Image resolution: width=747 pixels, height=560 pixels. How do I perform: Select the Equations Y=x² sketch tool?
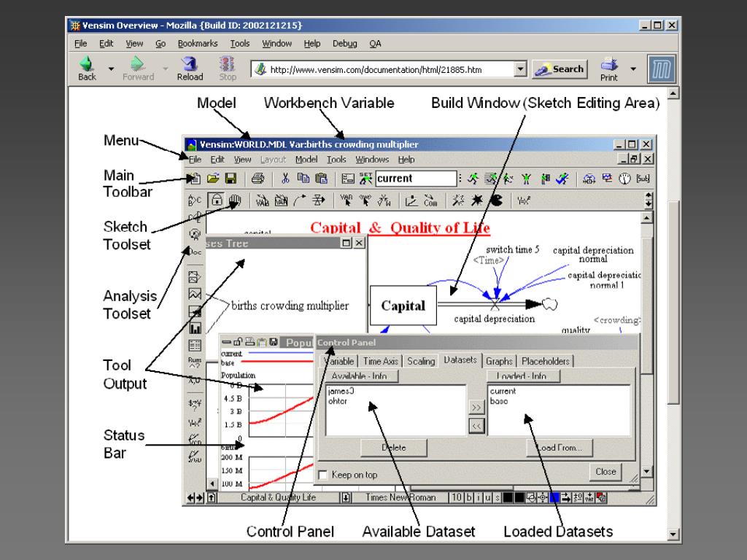523,201
